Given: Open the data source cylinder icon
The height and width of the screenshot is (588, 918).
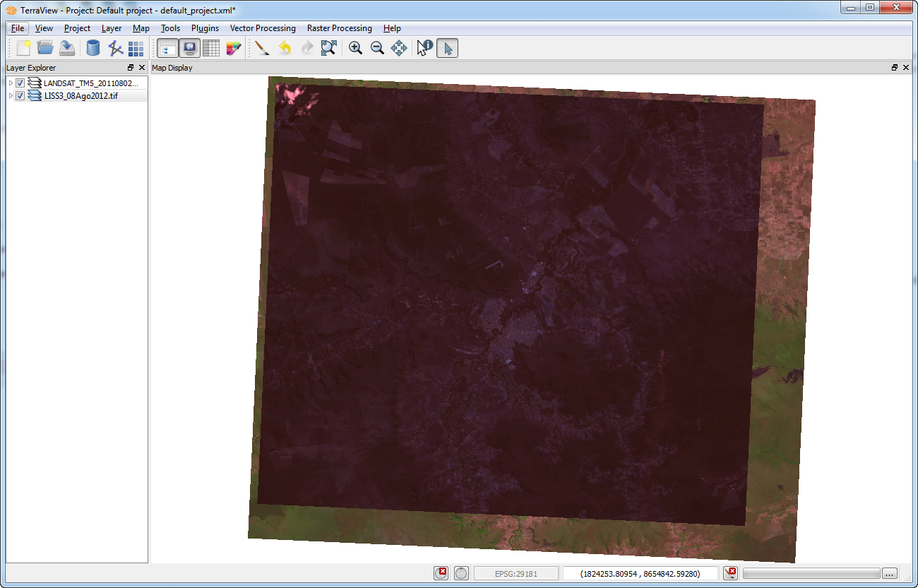Looking at the screenshot, I should [93, 48].
